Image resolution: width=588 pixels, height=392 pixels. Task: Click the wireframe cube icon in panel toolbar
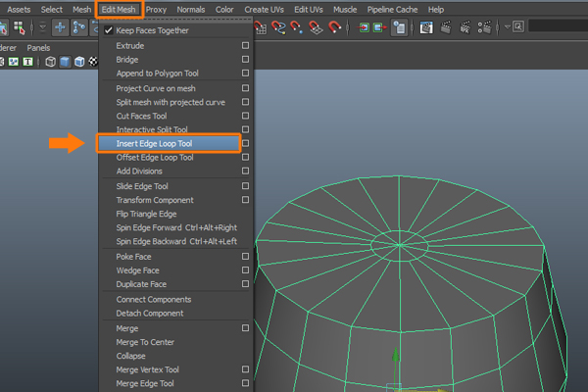click(x=50, y=62)
